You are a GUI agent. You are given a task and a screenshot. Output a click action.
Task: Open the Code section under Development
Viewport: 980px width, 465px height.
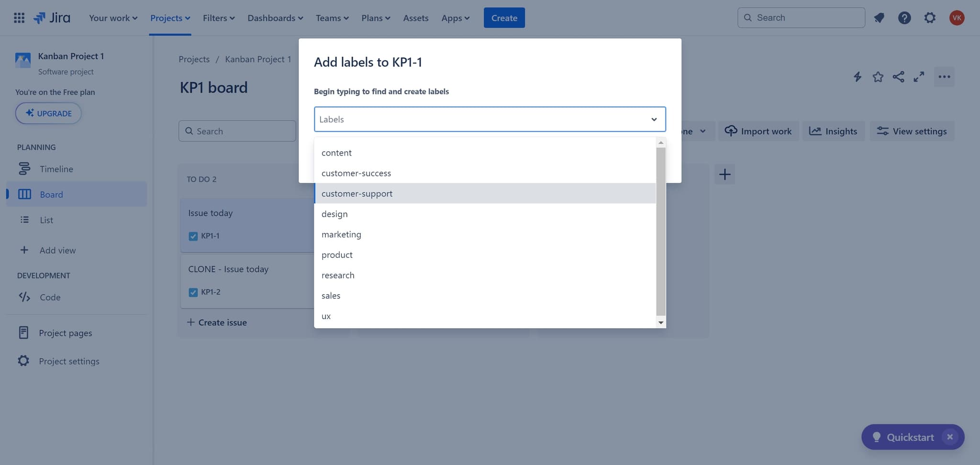coord(50,297)
